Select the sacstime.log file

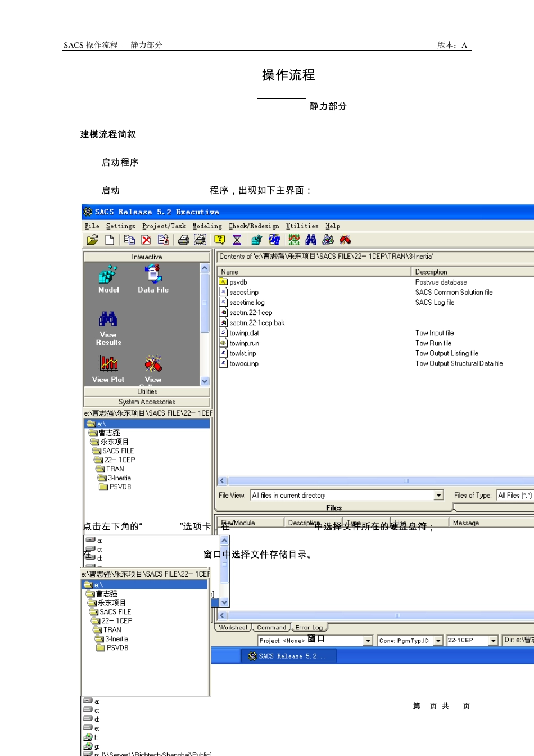242,303
